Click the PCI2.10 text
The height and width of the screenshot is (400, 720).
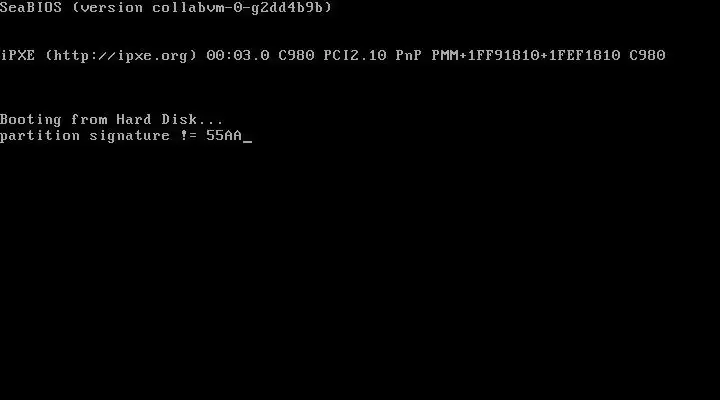355,56
